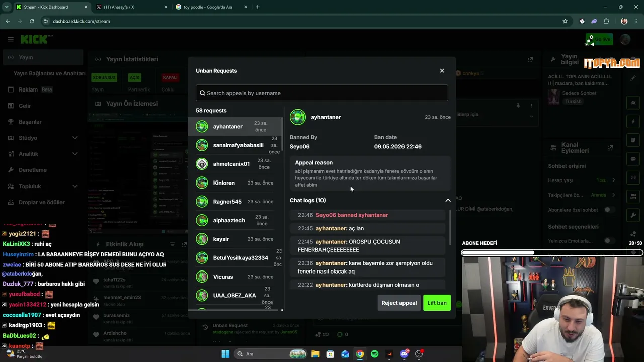
Task: Open ahmetcanix01's unban request
Action: [235, 164]
